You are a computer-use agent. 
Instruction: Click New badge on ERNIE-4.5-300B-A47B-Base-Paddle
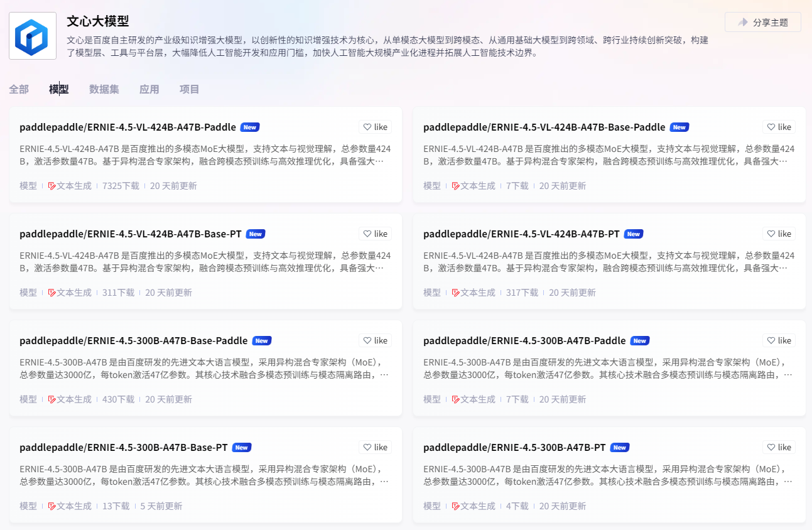[262, 341]
